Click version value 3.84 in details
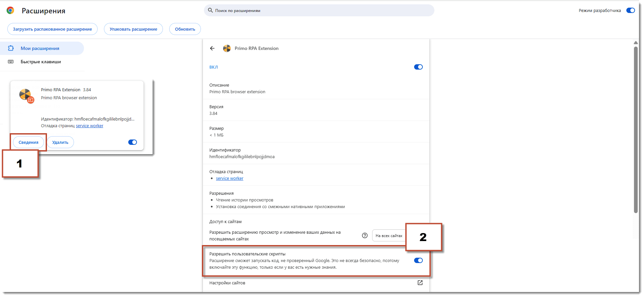This screenshot has width=644, height=297. pos(213,113)
